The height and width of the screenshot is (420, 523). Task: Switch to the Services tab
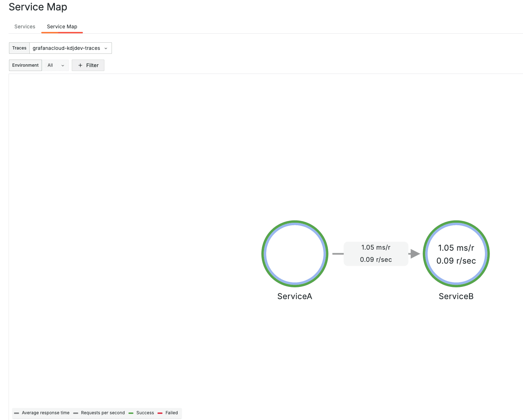click(24, 27)
